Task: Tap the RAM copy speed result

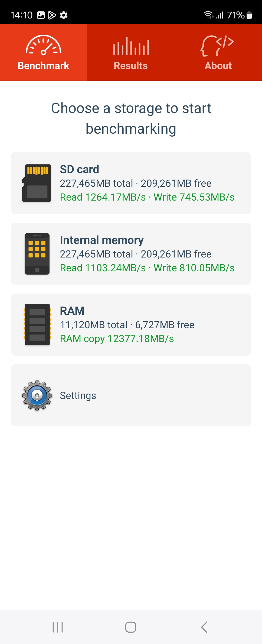Action: point(117,339)
